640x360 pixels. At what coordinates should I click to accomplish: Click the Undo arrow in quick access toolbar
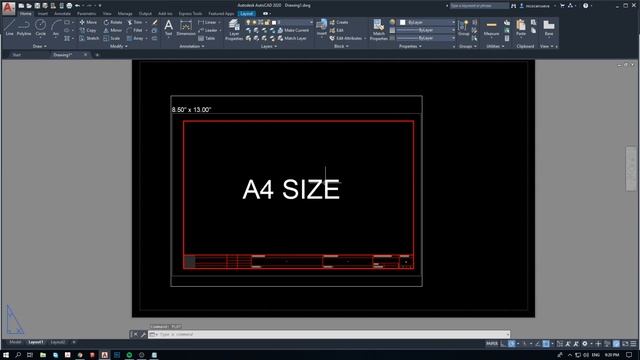click(77, 6)
